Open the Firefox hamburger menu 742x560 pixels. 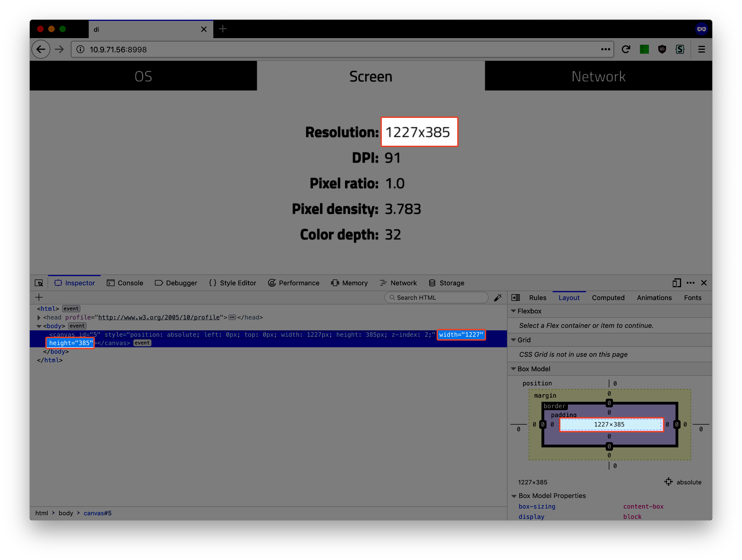(701, 49)
